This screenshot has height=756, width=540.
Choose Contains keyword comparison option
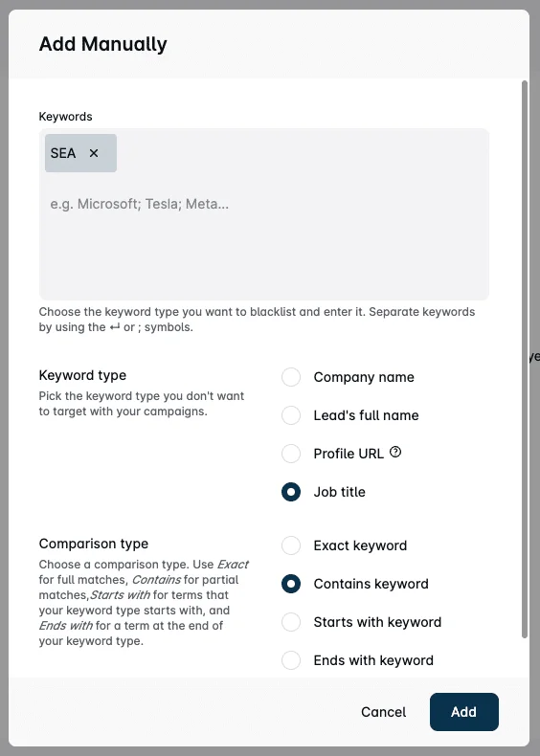click(x=291, y=584)
